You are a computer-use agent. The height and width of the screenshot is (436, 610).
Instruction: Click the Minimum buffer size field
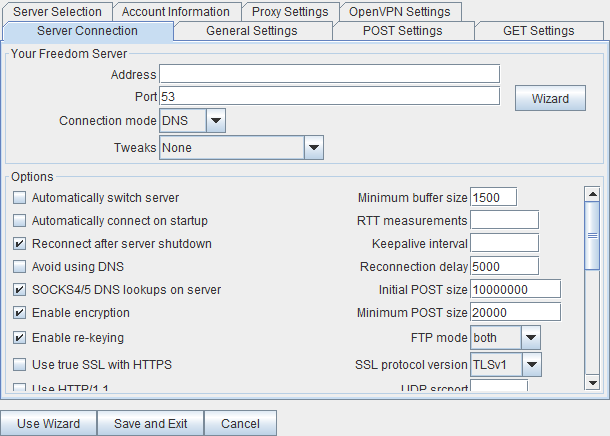pyautogui.click(x=493, y=197)
